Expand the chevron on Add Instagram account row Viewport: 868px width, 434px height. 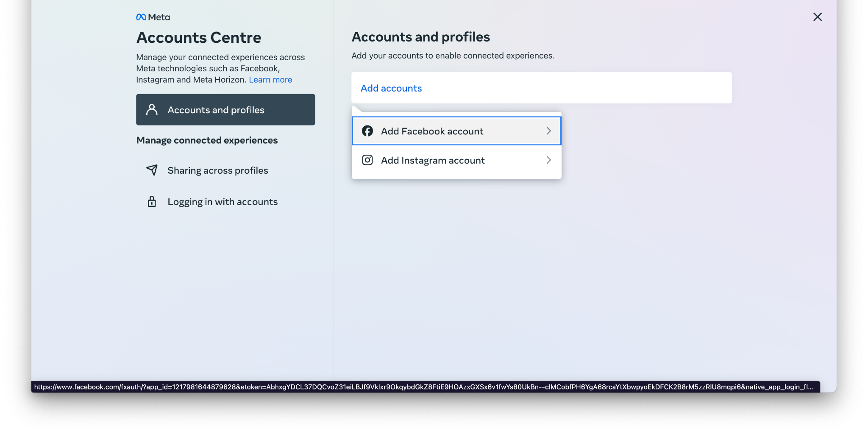coord(548,160)
